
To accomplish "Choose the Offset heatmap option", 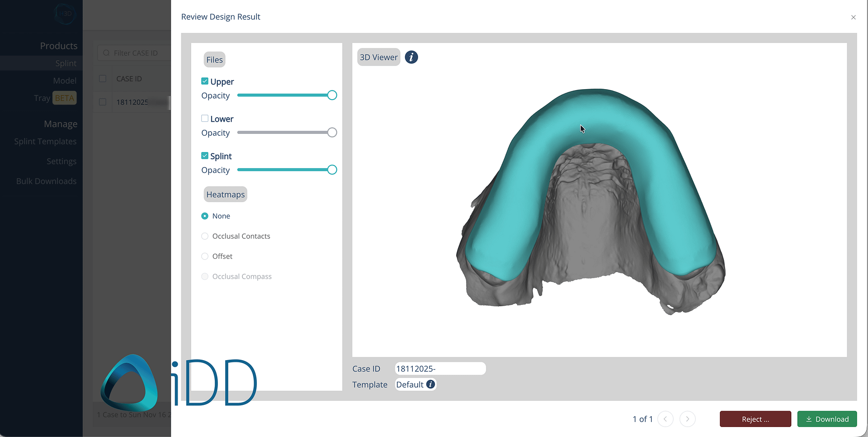I will coord(205,256).
